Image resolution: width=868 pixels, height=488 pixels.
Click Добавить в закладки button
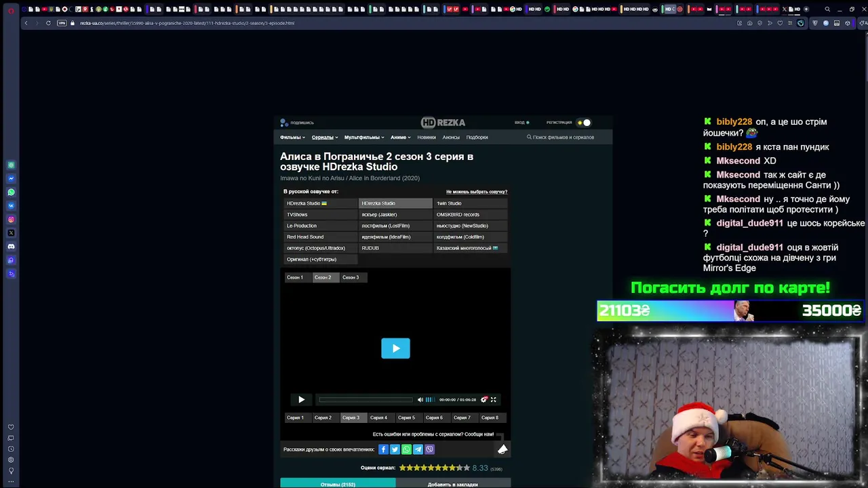coord(453,483)
